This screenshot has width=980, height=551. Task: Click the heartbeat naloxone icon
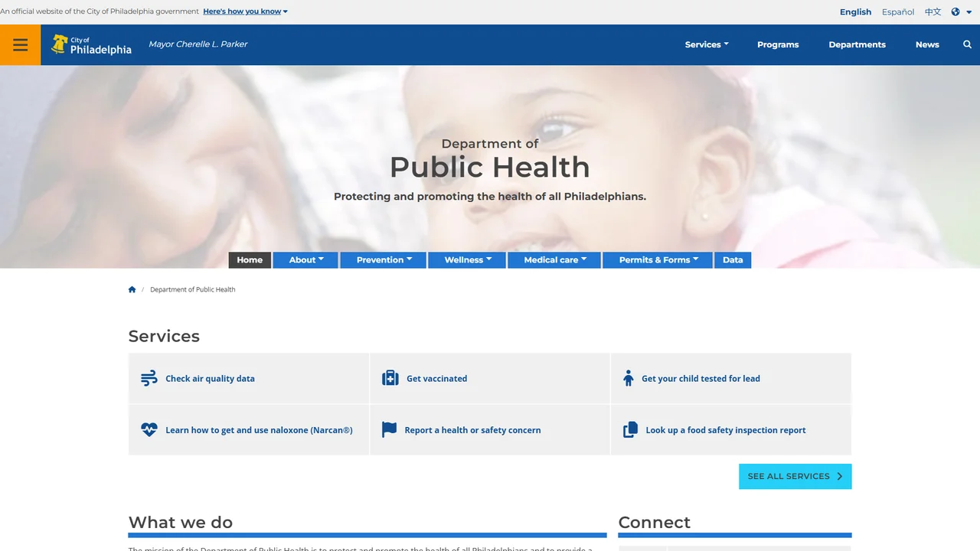(x=149, y=430)
